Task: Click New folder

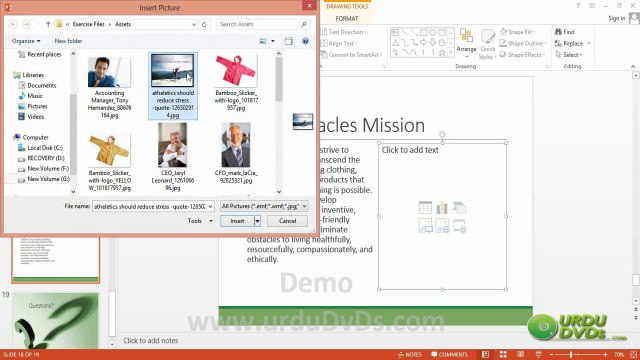Action: click(68, 41)
